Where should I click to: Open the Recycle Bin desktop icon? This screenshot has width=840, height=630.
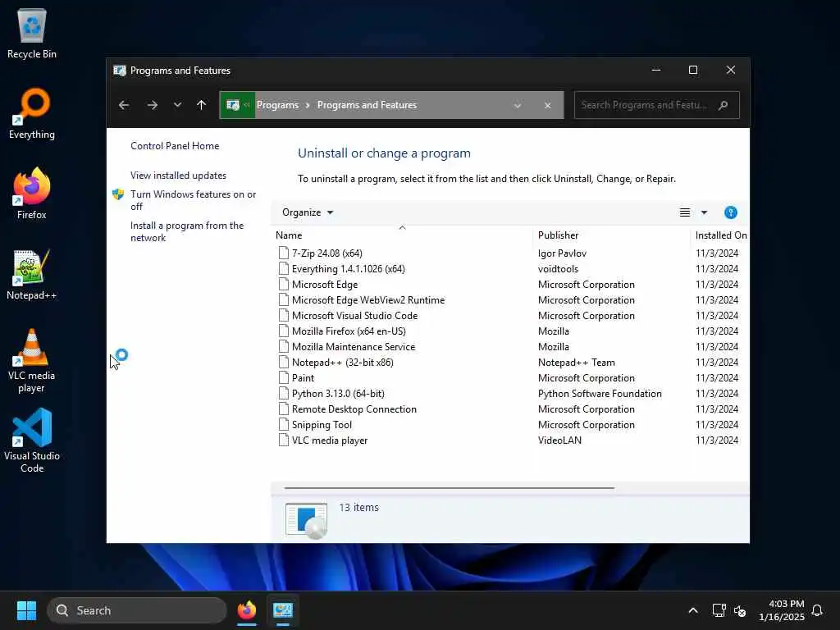click(x=32, y=33)
